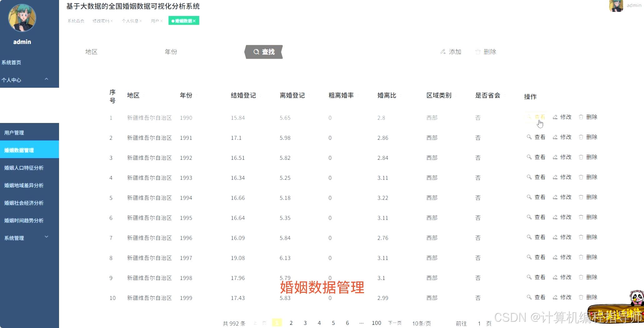This screenshot has height=328, width=644.
Task: Open the 系统首页 tab
Action: (x=76, y=21)
